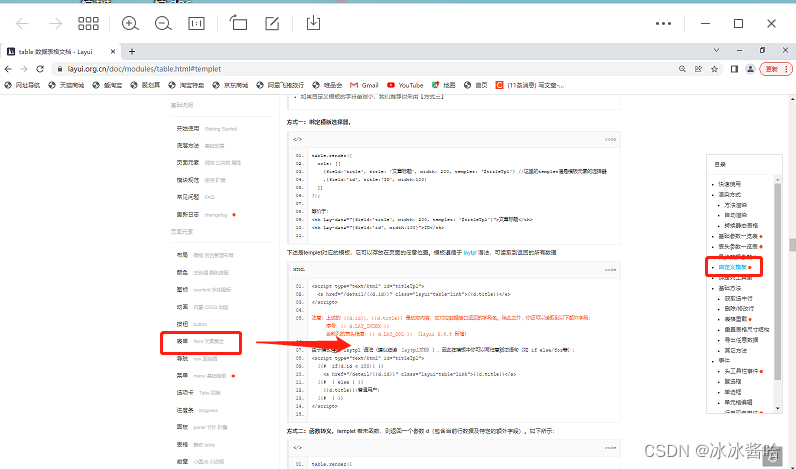
Task: Open the browser side panel icon
Action: pyautogui.click(x=734, y=69)
